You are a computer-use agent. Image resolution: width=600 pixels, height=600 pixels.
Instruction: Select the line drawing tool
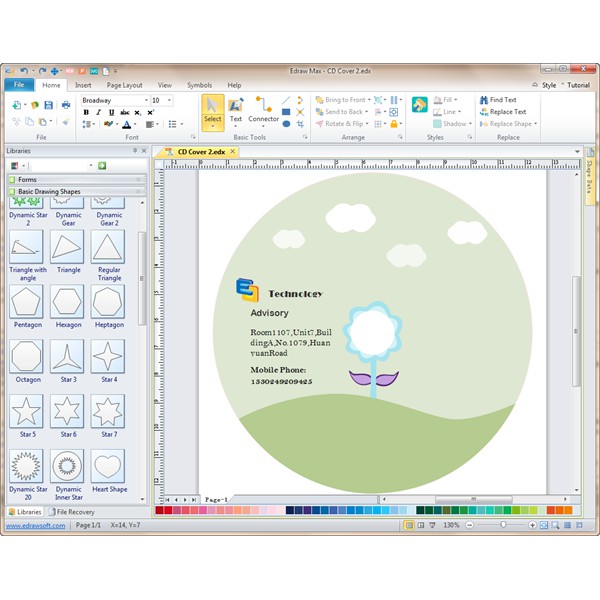point(286,100)
